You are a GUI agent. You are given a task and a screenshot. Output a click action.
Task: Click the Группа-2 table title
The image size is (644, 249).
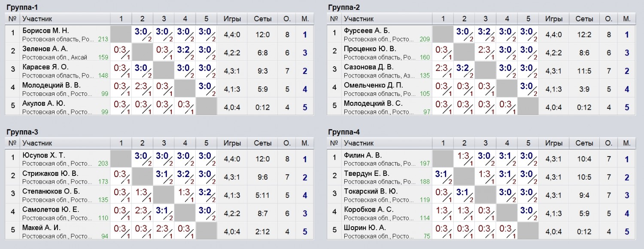[344, 7]
